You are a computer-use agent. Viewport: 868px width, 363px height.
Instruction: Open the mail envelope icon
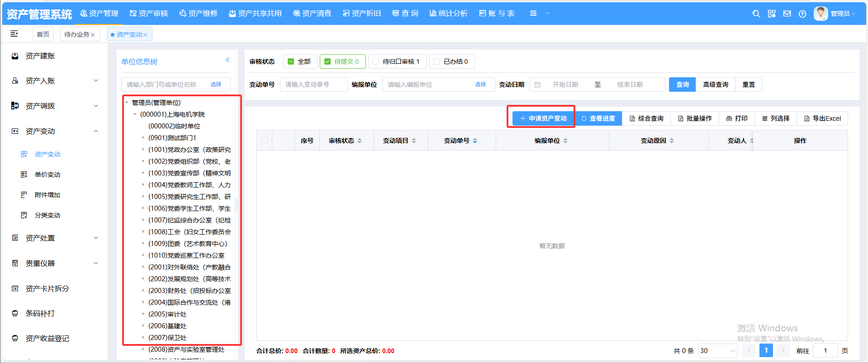click(x=787, y=14)
